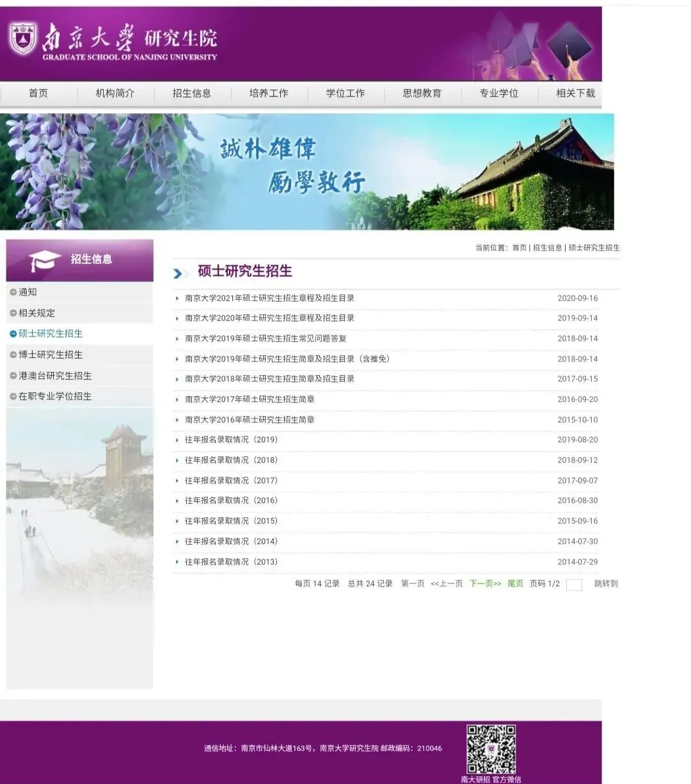Click the blue arrow bullet next to sidebar 硕士研究生招生
This screenshot has width=691, height=784.
click(13, 333)
